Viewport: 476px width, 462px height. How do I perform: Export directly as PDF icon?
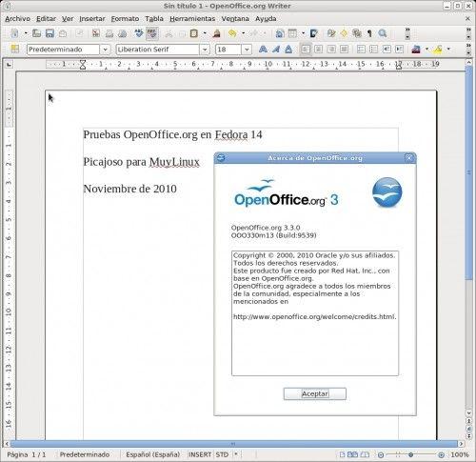96,33
